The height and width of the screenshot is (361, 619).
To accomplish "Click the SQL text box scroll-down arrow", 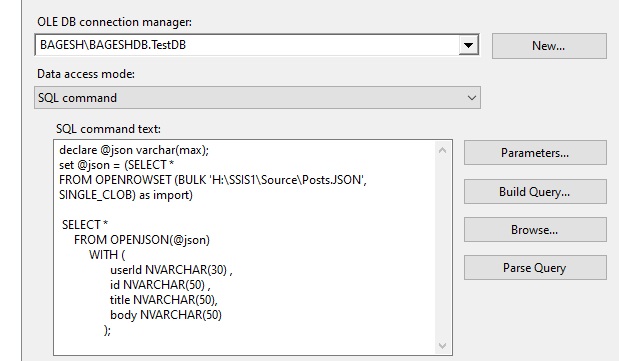I will tap(443, 346).
